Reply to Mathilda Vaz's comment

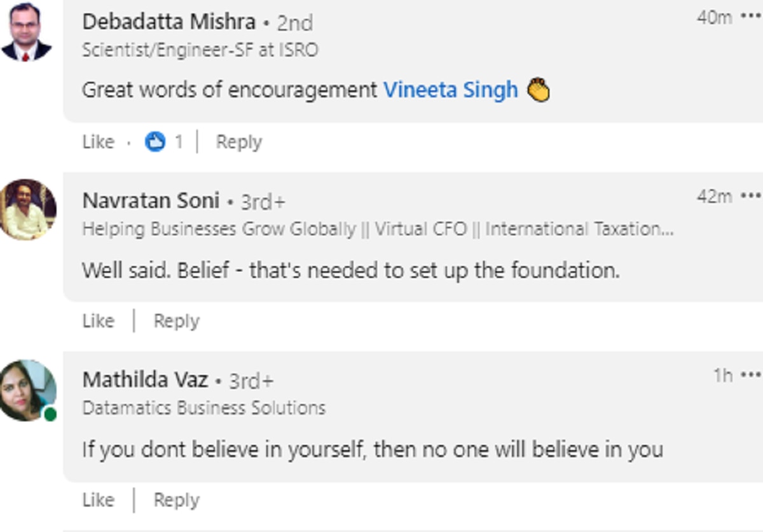tap(176, 500)
